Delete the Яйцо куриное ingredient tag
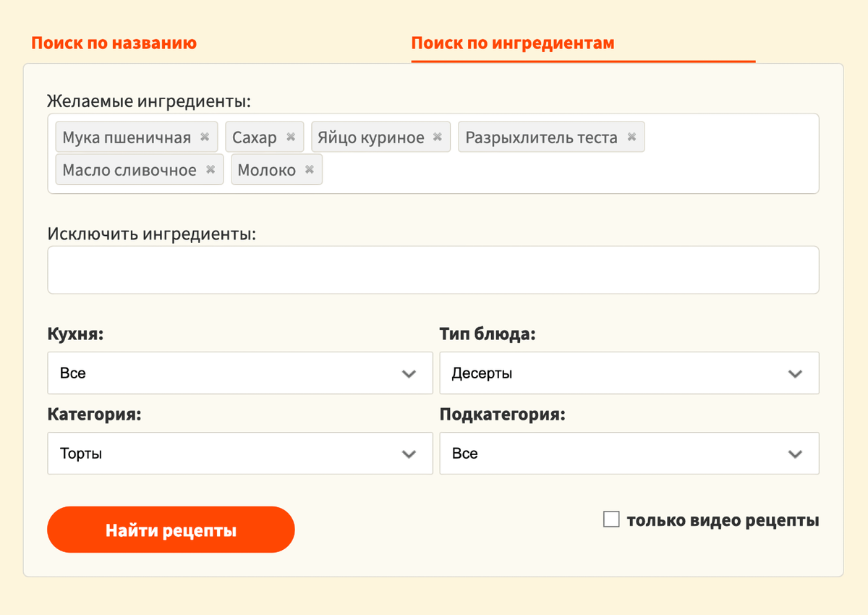The height and width of the screenshot is (615, 868). pos(437,137)
